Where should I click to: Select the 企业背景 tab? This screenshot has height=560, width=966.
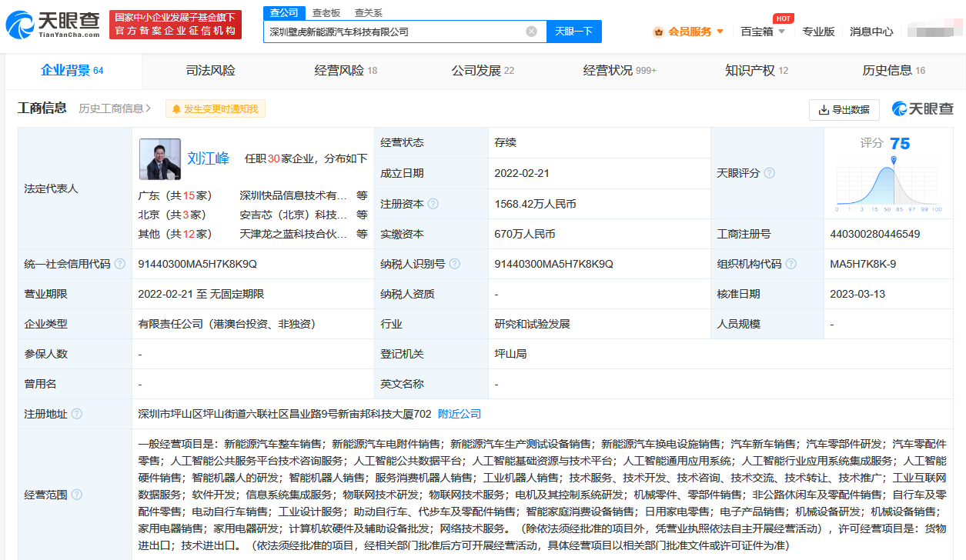tap(72, 71)
